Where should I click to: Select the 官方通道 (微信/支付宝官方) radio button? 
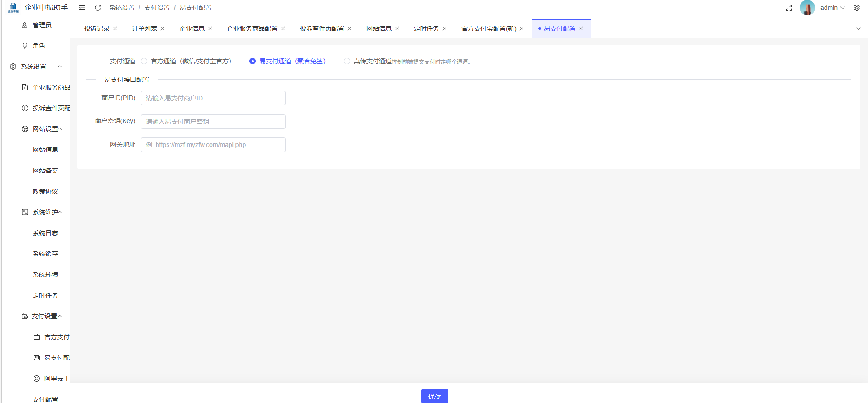click(x=144, y=61)
